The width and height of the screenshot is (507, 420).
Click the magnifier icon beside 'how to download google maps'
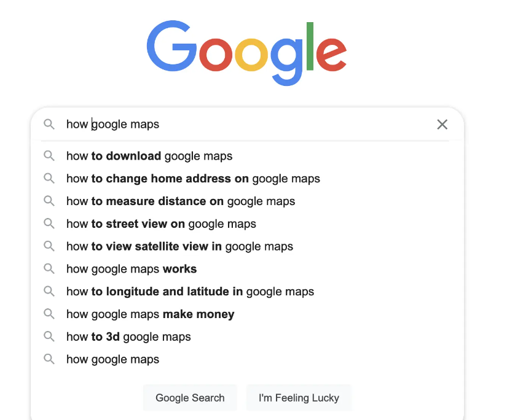49,156
